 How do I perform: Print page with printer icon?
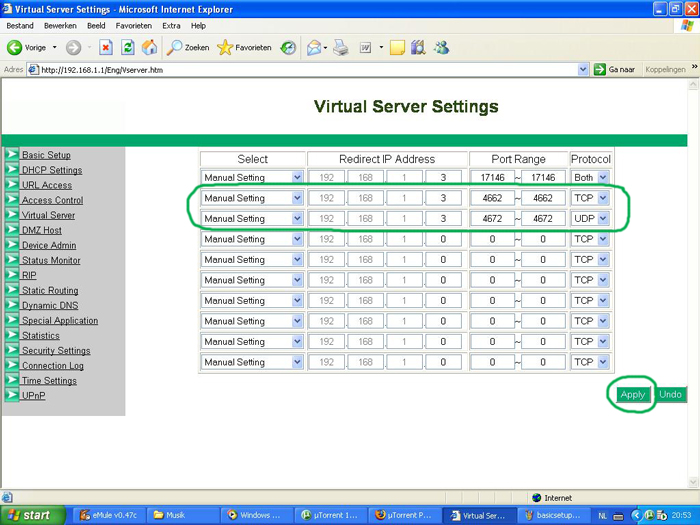[341, 47]
